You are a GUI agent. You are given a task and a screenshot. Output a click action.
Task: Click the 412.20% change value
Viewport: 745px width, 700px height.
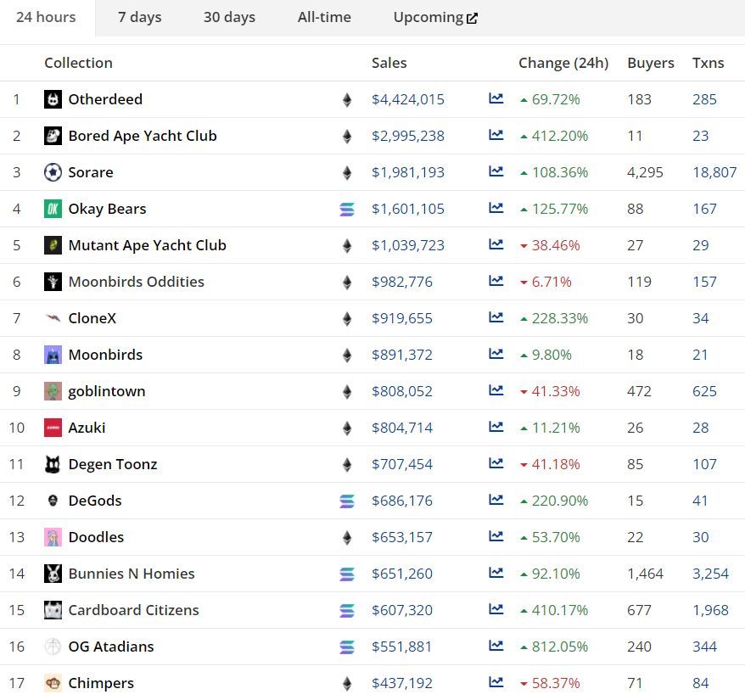pos(560,136)
